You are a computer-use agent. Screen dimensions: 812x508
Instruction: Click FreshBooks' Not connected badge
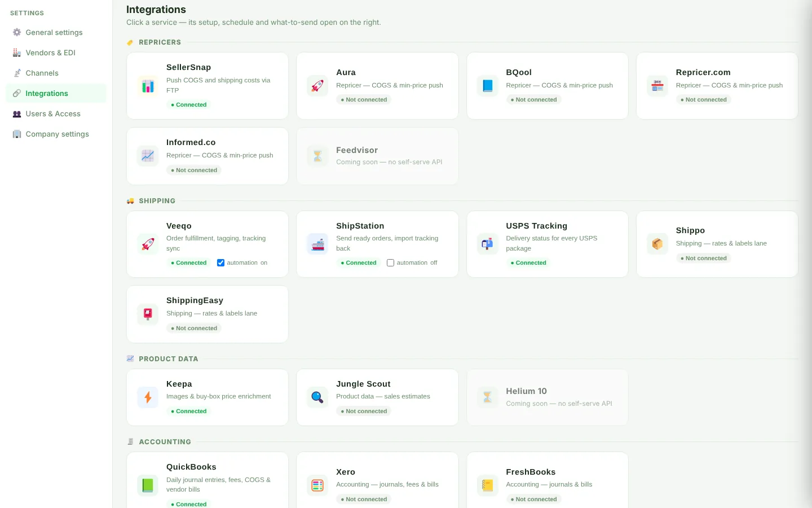pyautogui.click(x=533, y=499)
